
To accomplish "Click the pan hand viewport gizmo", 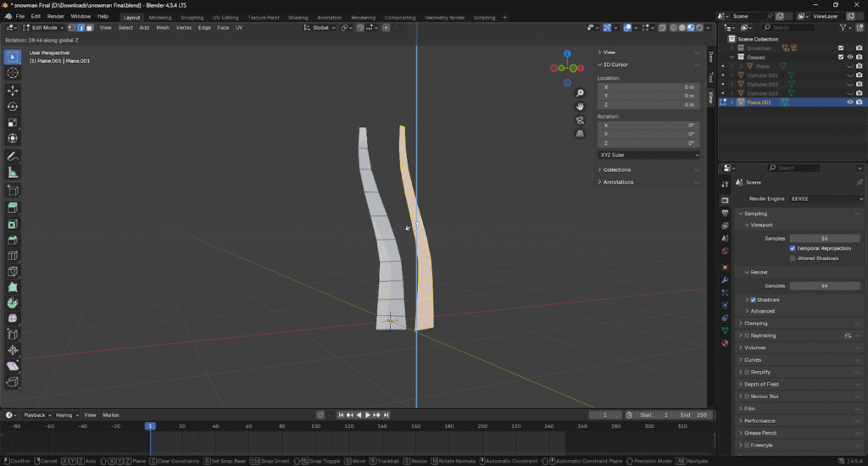I will [x=580, y=106].
